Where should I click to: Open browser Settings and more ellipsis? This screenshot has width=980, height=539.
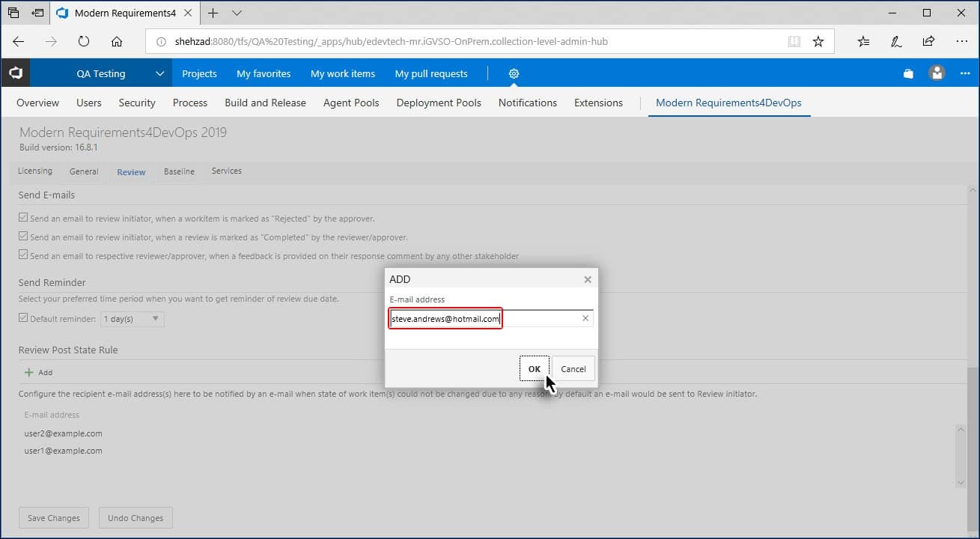tap(962, 42)
